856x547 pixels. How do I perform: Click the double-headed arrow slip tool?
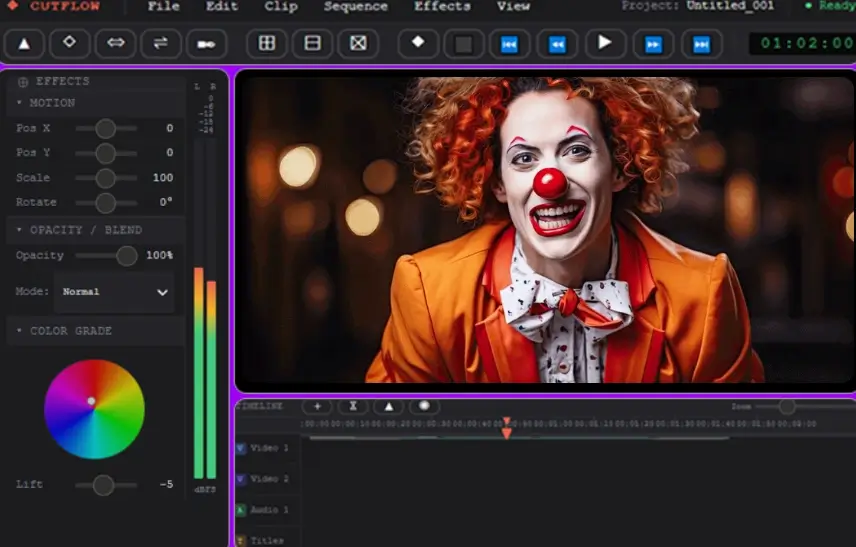point(115,44)
